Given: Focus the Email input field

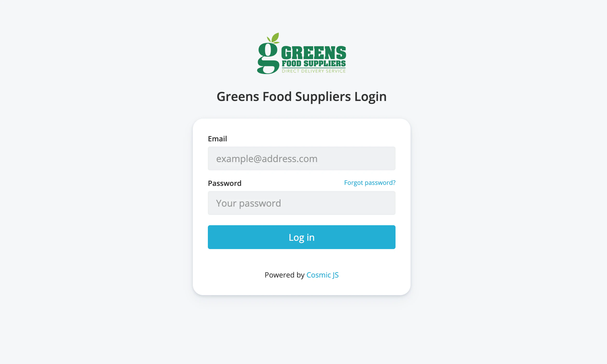Looking at the screenshot, I should pos(302,158).
